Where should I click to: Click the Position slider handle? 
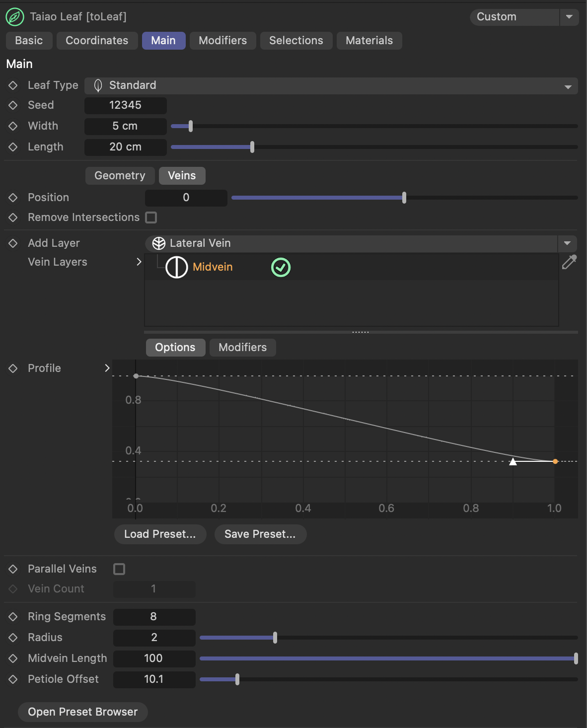[404, 198]
